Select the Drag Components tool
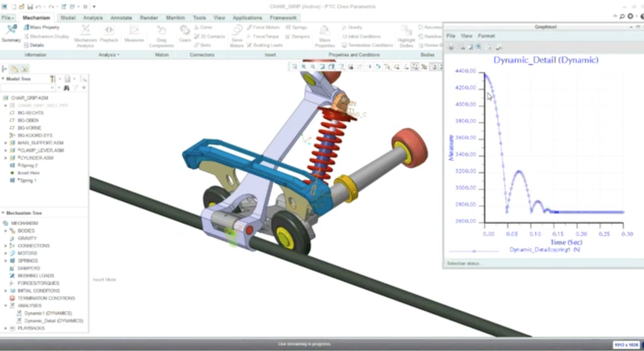Screen dimensions: 644x351 (161, 35)
